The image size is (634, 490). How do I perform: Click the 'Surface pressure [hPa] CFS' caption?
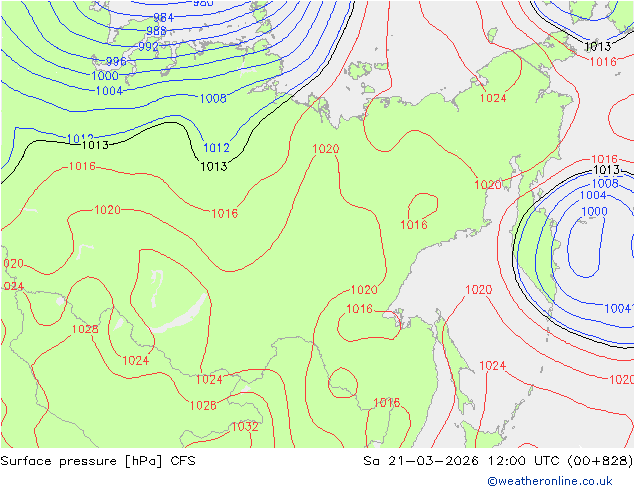[x=98, y=461]
